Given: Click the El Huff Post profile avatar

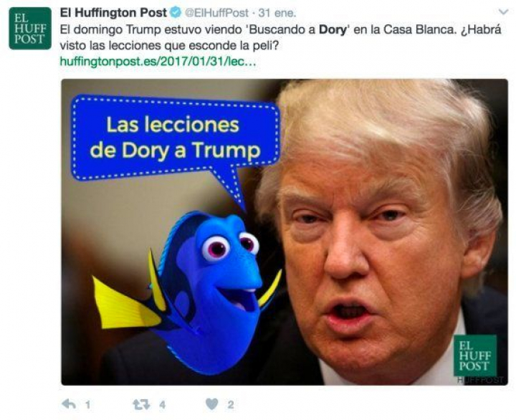Looking at the screenshot, I should tap(30, 29).
